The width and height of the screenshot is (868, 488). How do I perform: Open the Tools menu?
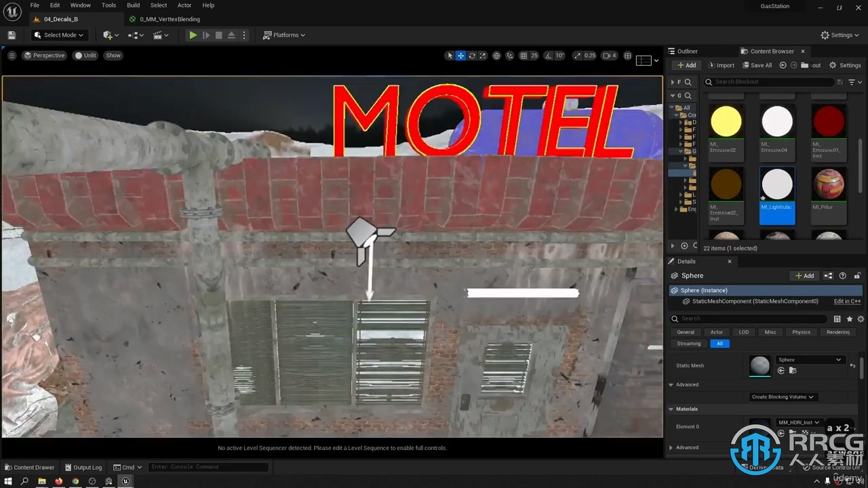(x=108, y=5)
